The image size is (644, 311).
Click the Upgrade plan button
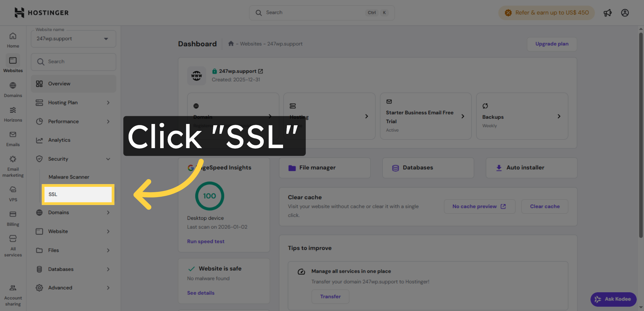click(552, 44)
